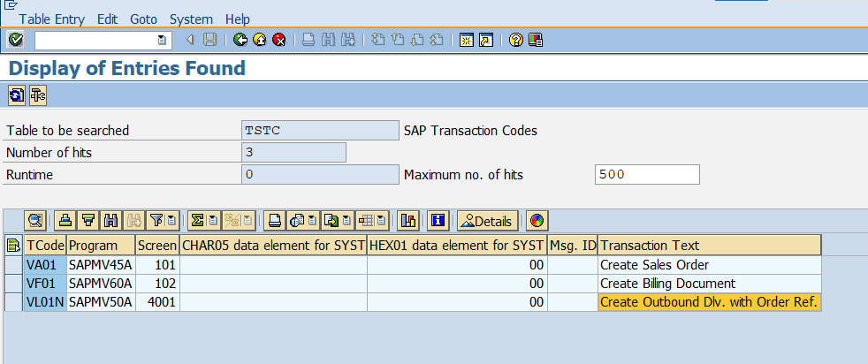Image resolution: width=868 pixels, height=364 pixels.
Task: Click the Details text button
Action: pos(488,221)
